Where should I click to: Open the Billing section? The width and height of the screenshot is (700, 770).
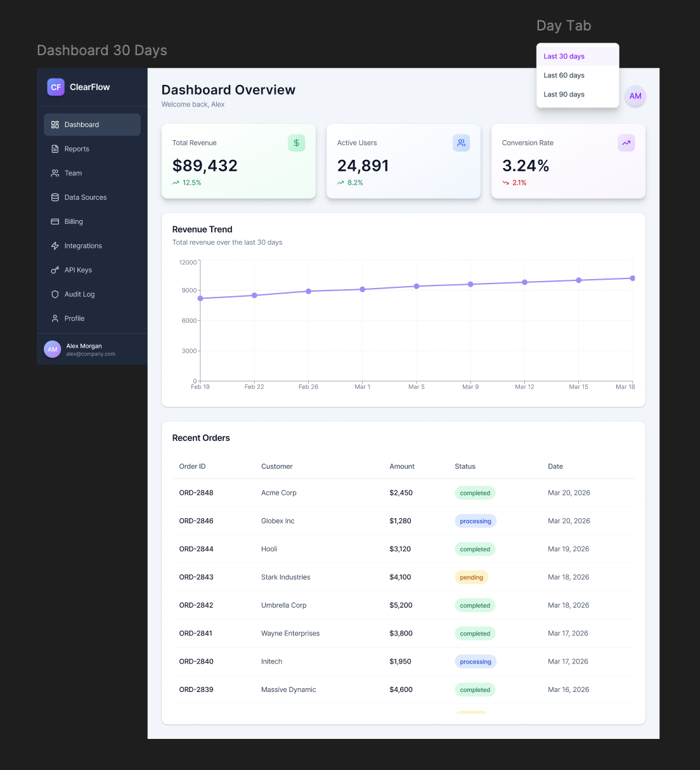[x=92, y=221]
